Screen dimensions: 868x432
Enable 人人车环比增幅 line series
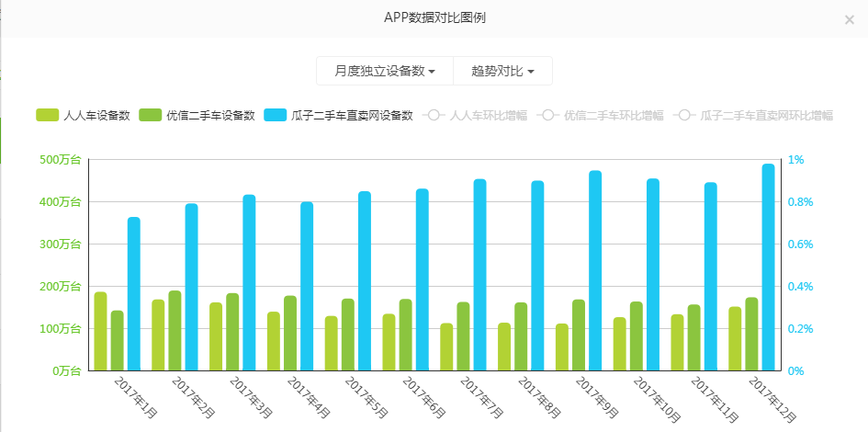pos(475,115)
